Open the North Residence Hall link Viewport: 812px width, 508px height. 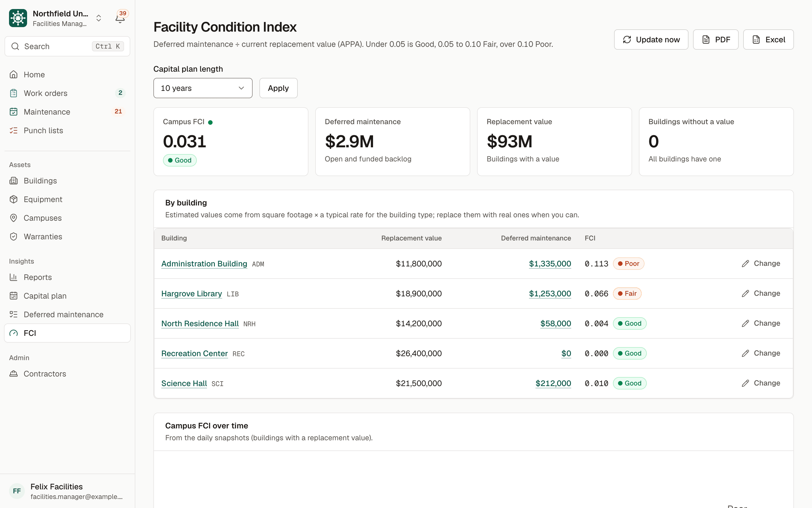pyautogui.click(x=200, y=323)
